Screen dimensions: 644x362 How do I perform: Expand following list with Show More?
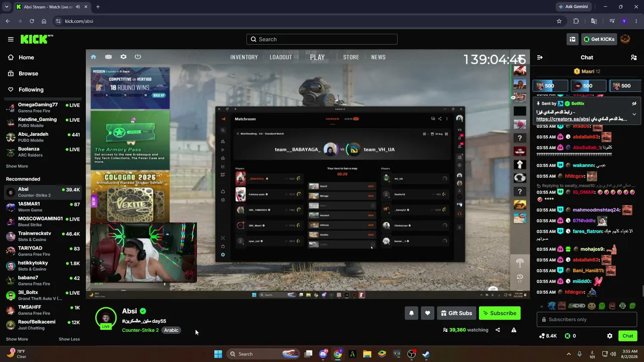(17, 166)
